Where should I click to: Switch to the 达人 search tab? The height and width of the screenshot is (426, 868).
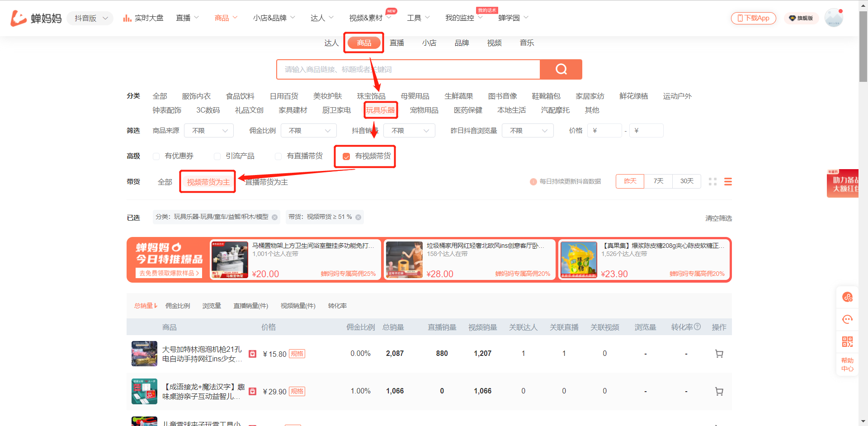(331, 43)
